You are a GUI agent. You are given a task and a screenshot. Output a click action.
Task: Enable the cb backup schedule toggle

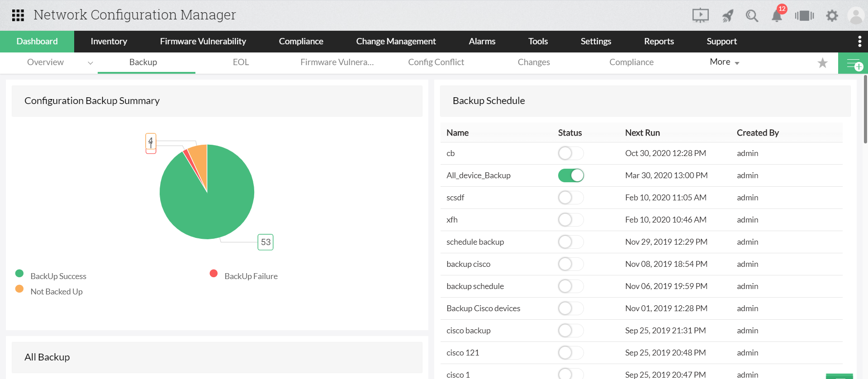click(571, 153)
